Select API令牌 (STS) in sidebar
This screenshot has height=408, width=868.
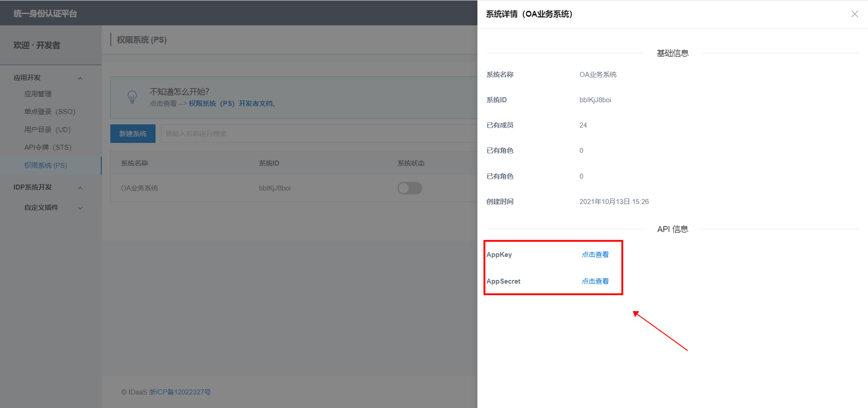[48, 147]
